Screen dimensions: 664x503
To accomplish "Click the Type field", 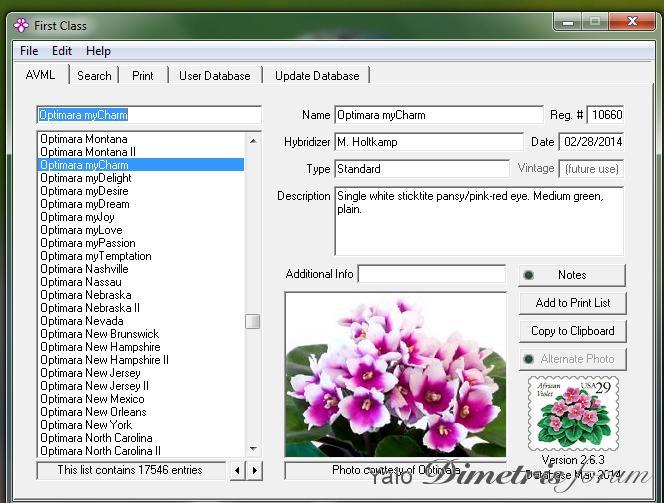I will click(x=422, y=169).
